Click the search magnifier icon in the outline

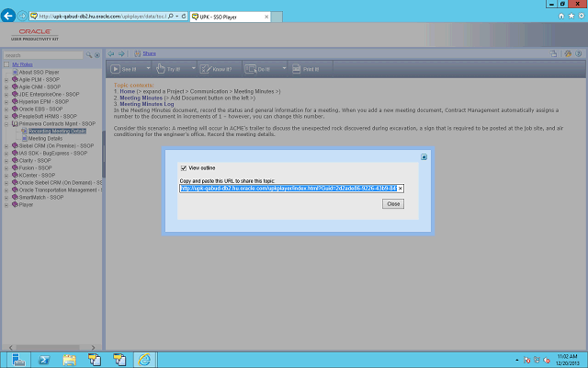(89, 55)
